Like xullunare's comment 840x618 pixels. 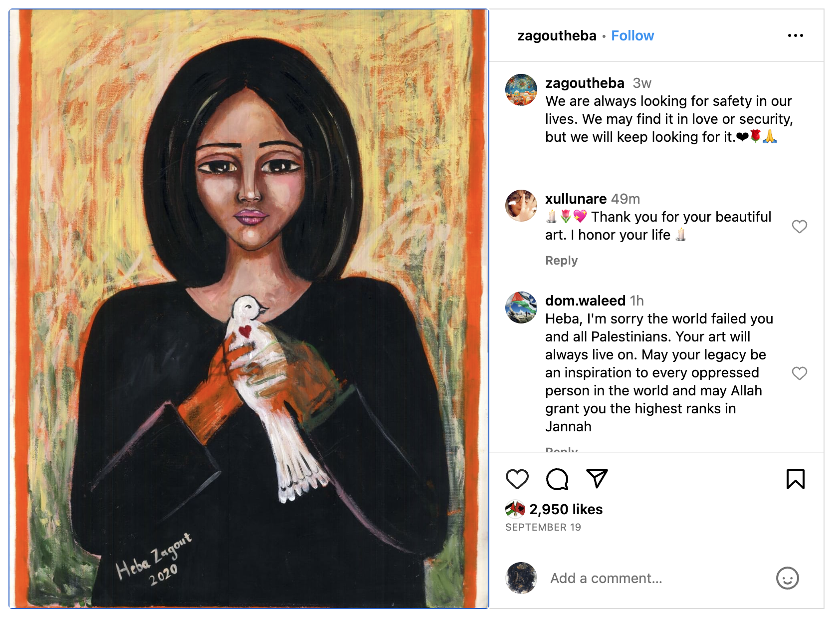pyautogui.click(x=799, y=227)
